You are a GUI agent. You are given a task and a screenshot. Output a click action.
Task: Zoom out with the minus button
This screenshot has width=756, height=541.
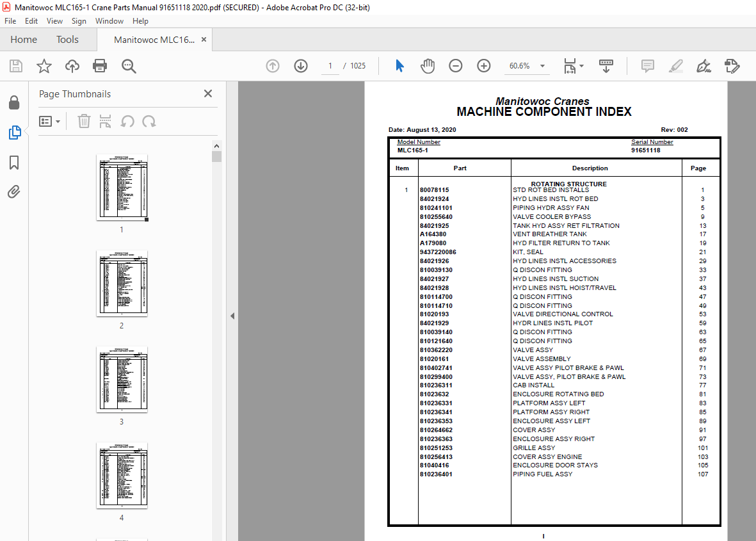pyautogui.click(x=455, y=65)
